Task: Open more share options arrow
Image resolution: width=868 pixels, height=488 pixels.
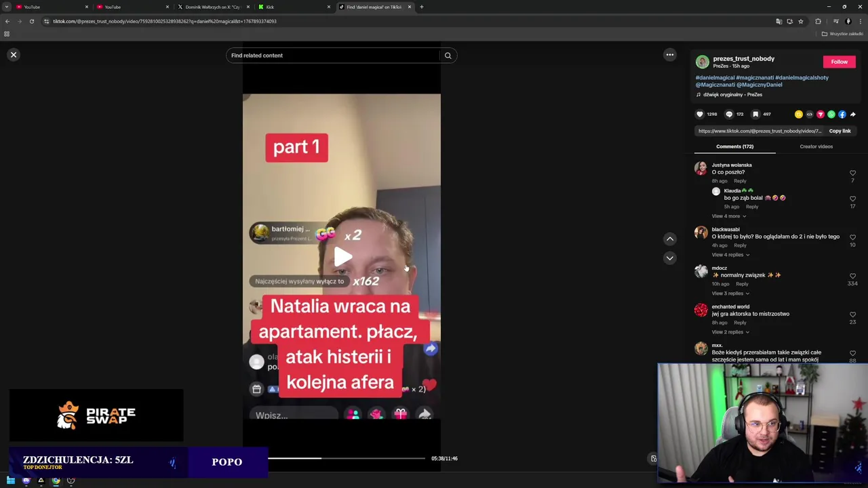Action: (853, 115)
